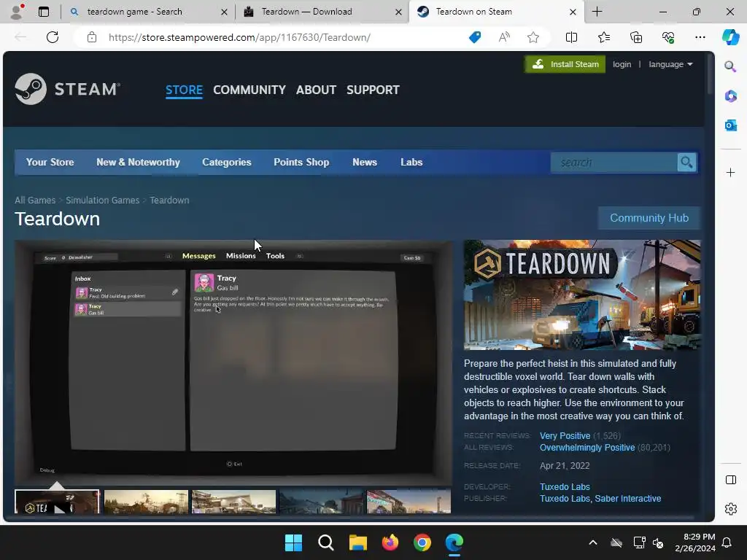Open the SUPPORT header link
This screenshot has width=747, height=560.
coord(373,90)
